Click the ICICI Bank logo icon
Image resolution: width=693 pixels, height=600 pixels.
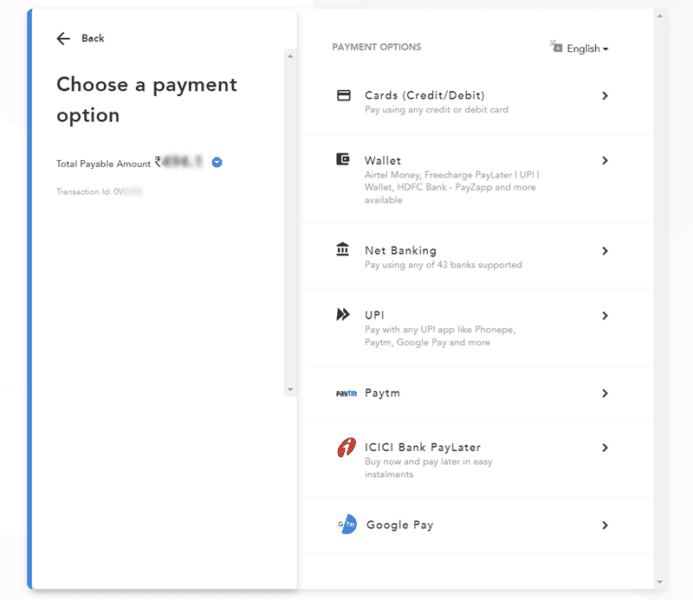(x=346, y=447)
